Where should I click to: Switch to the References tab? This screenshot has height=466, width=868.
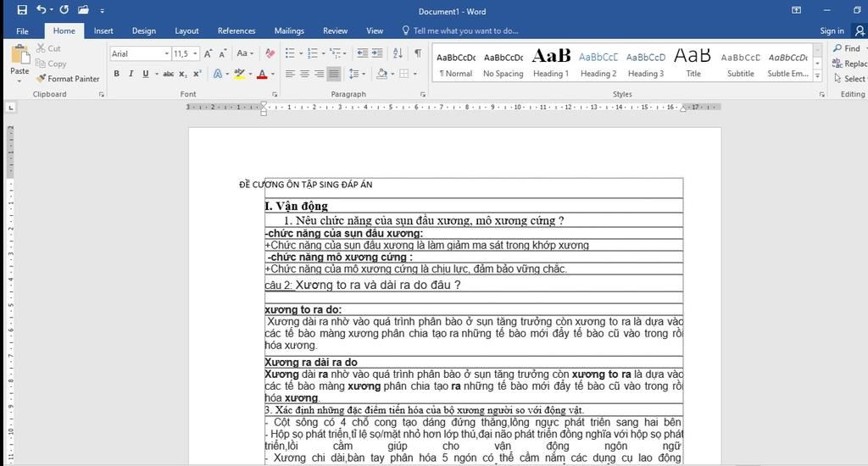point(236,31)
